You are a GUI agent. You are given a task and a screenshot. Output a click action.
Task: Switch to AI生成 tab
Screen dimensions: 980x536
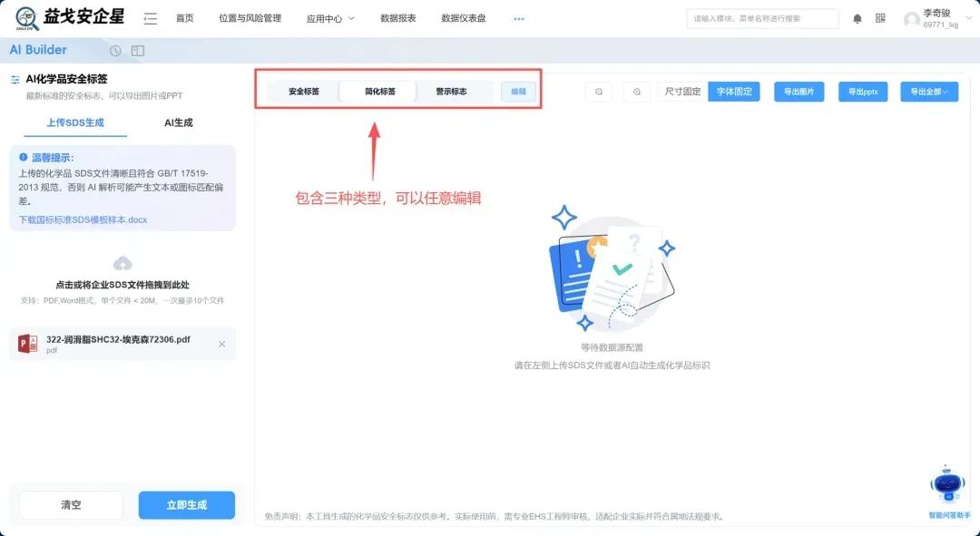click(179, 122)
